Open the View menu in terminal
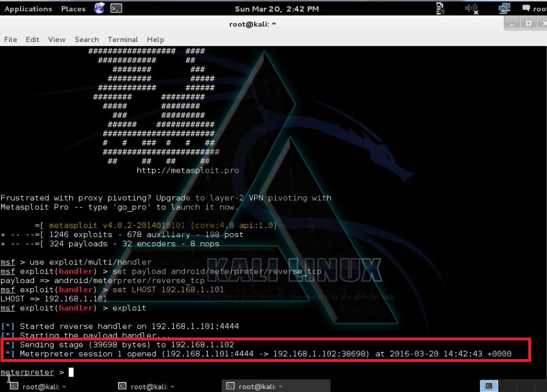The image size is (547, 392). coord(57,39)
